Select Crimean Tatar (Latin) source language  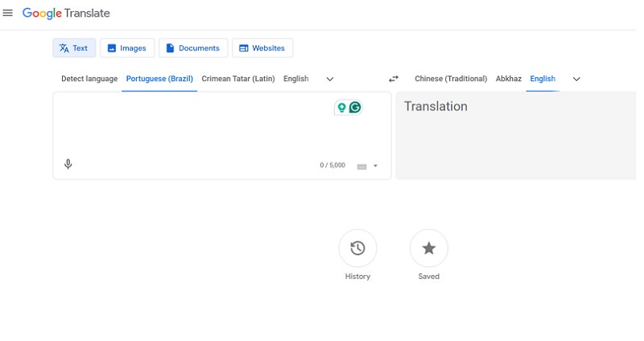[x=238, y=79]
